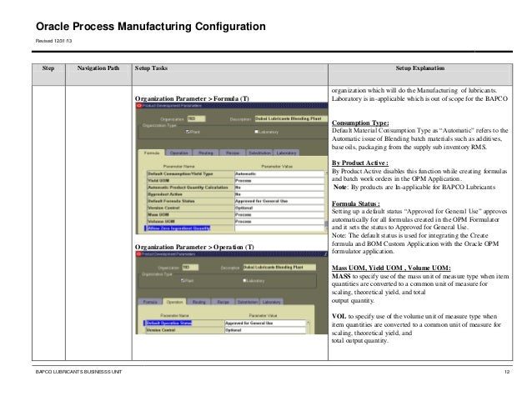Image resolution: width=532 pixels, height=411 pixels.
Task: Select the Default Consumption/Yield Type parameter name
Action: click(x=190, y=174)
